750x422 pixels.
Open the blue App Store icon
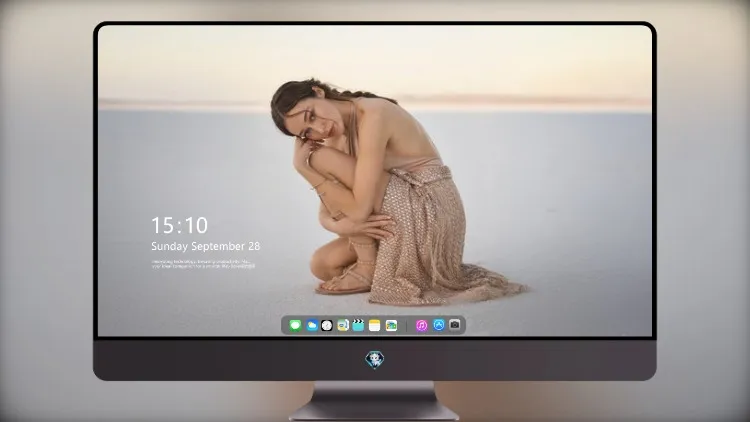pos(439,325)
